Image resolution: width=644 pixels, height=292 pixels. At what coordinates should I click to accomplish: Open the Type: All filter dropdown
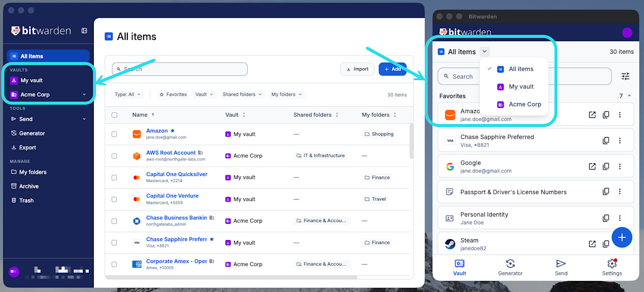128,94
